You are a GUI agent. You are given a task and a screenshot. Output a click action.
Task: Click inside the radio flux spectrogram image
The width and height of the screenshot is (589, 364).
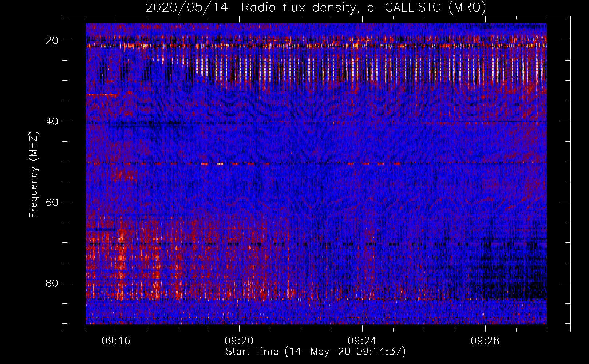coord(316,174)
